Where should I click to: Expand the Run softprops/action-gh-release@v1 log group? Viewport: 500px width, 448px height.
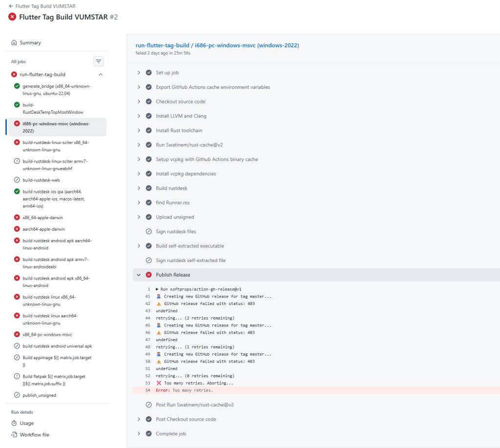pos(157,289)
